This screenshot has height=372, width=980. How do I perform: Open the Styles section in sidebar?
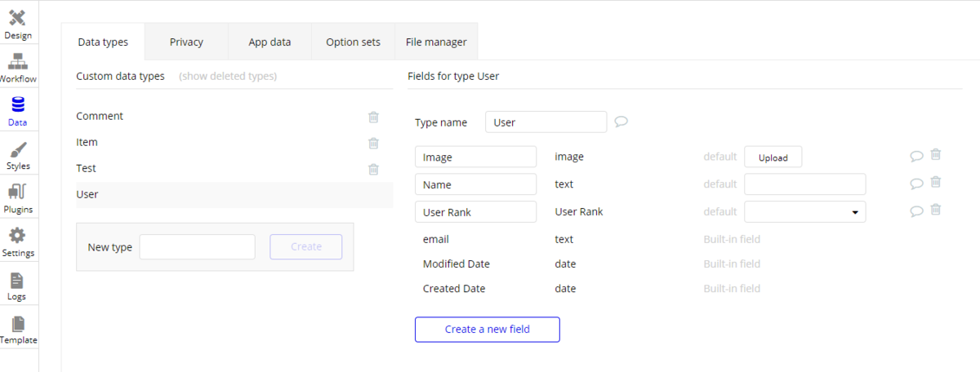(18, 155)
